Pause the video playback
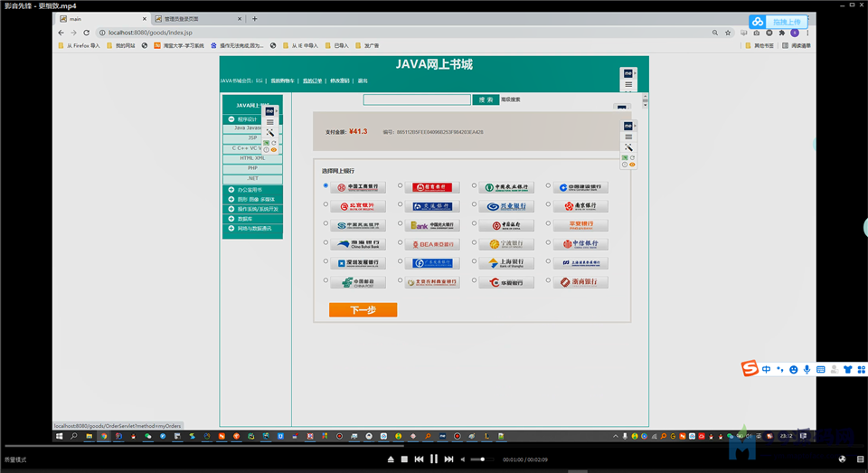This screenshot has width=868, height=473. [x=433, y=459]
